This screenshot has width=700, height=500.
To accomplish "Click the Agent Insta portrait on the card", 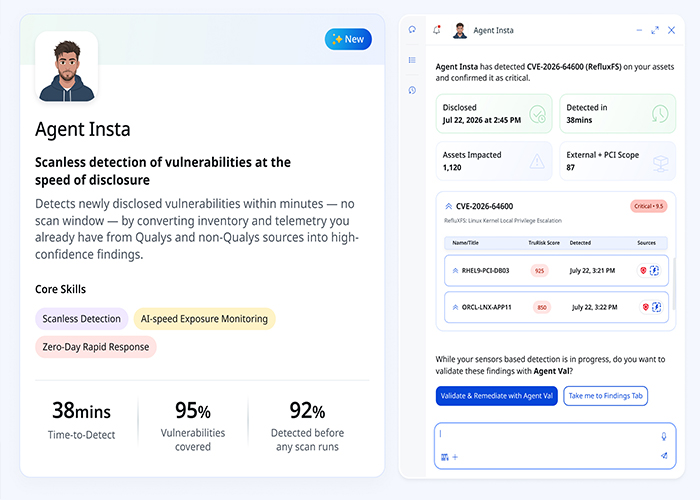I will [67, 67].
